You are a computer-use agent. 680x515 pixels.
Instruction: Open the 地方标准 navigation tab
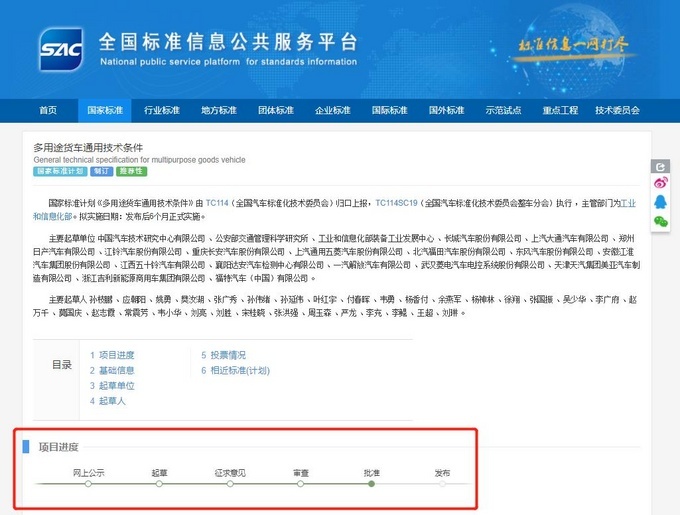219,111
